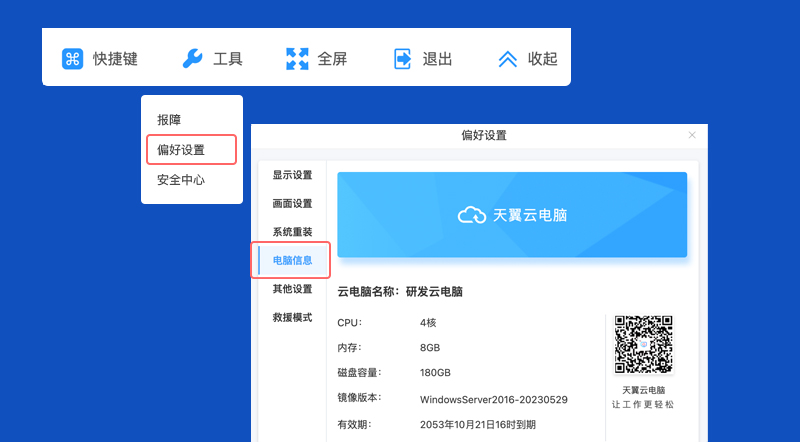Click the 收起 collapse chevron icon

click(508, 59)
